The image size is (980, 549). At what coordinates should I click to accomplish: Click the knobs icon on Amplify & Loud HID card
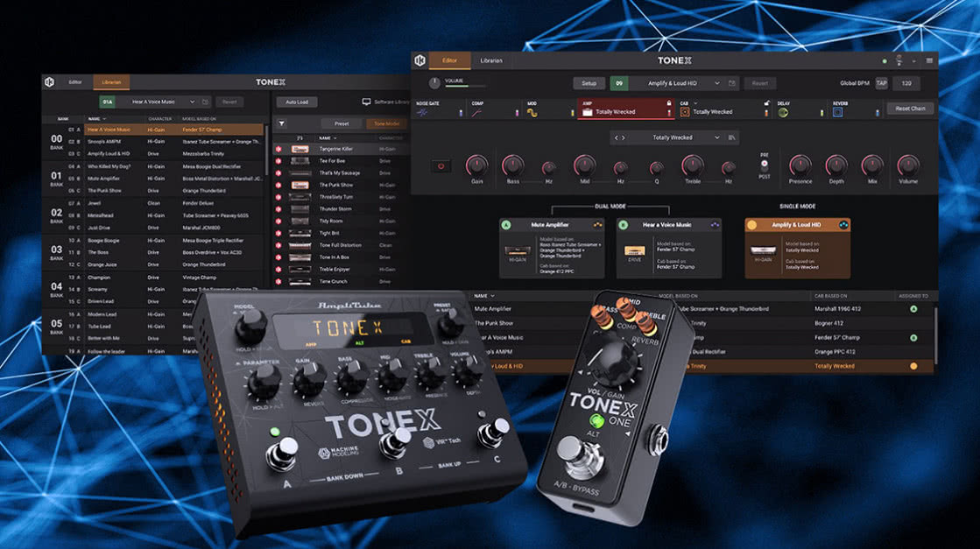(843, 225)
